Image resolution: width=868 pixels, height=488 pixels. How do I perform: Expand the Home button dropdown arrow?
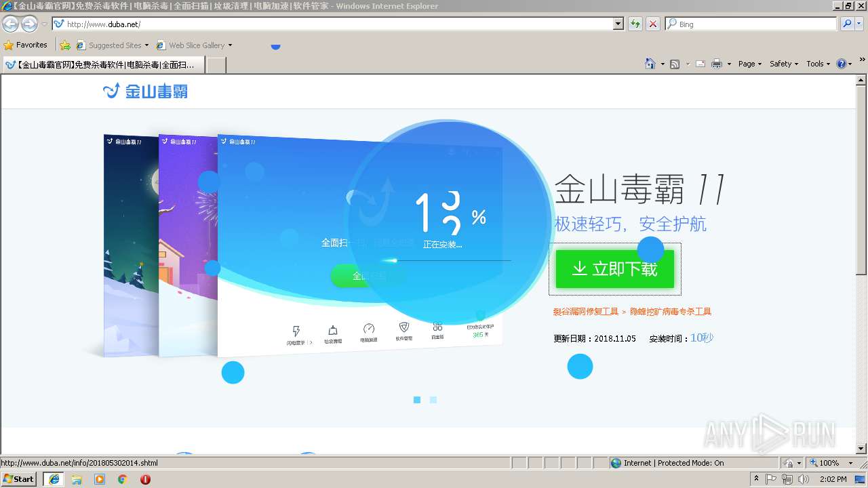[662, 64]
